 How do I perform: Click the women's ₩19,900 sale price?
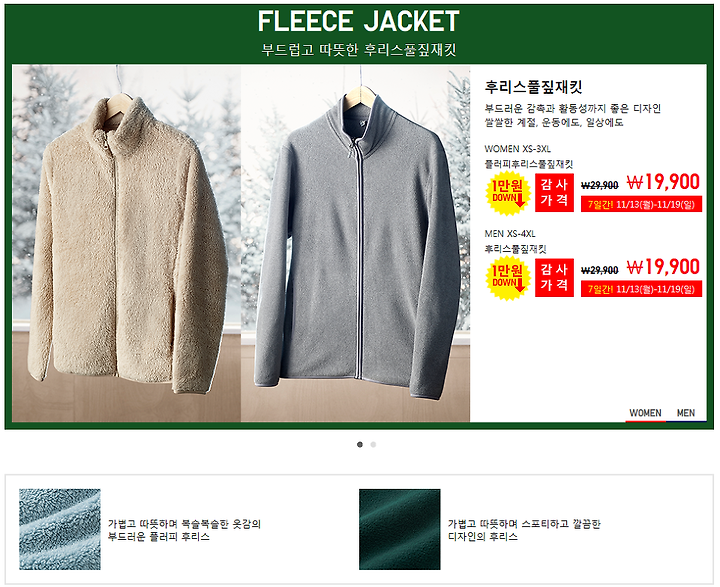(x=663, y=182)
